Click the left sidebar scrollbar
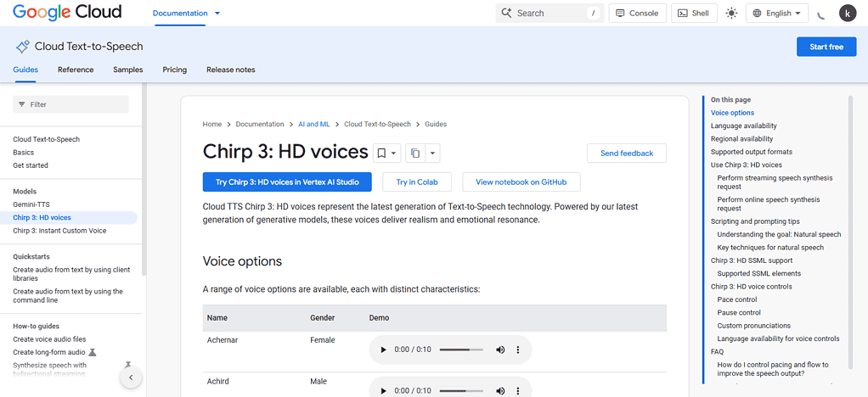The image size is (868, 397). click(x=144, y=180)
